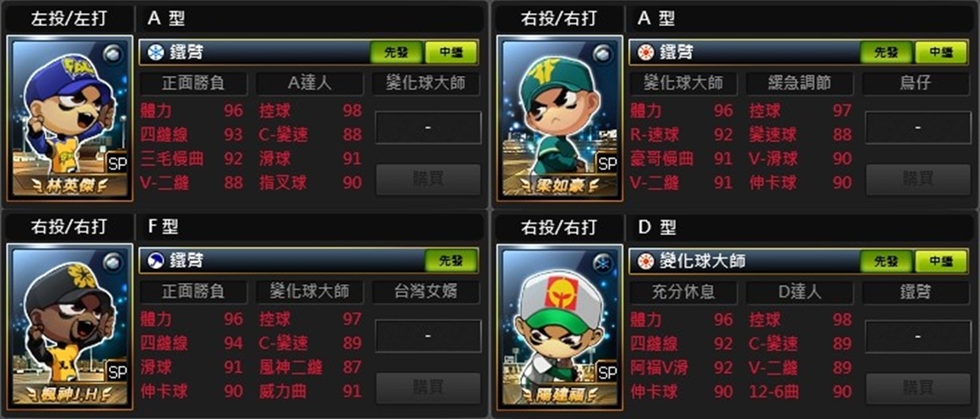Click the SP badge on 風神J.H's card
The height and width of the screenshot is (419, 980).
pyautogui.click(x=117, y=372)
